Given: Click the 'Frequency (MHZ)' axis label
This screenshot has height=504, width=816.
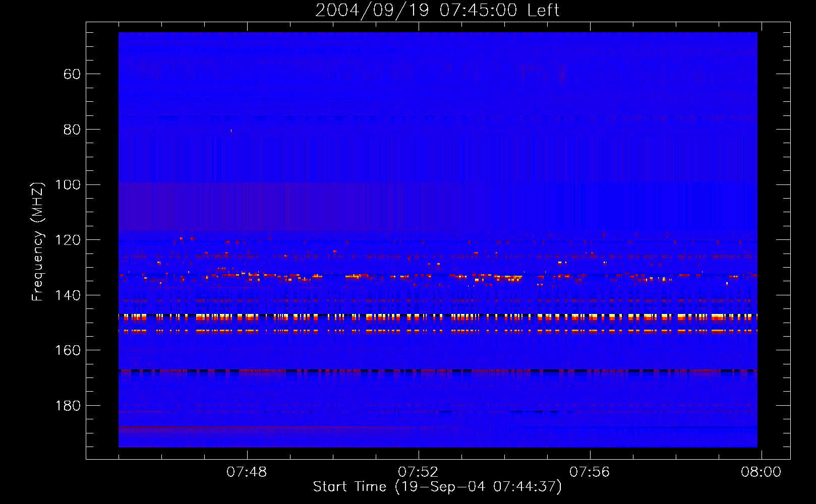Looking at the screenshot, I should click(x=38, y=241).
